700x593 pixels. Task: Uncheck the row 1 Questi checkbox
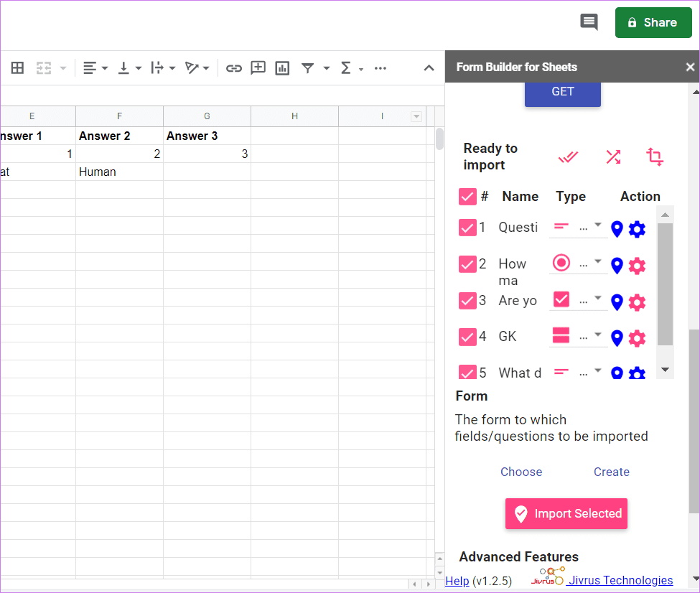467,228
